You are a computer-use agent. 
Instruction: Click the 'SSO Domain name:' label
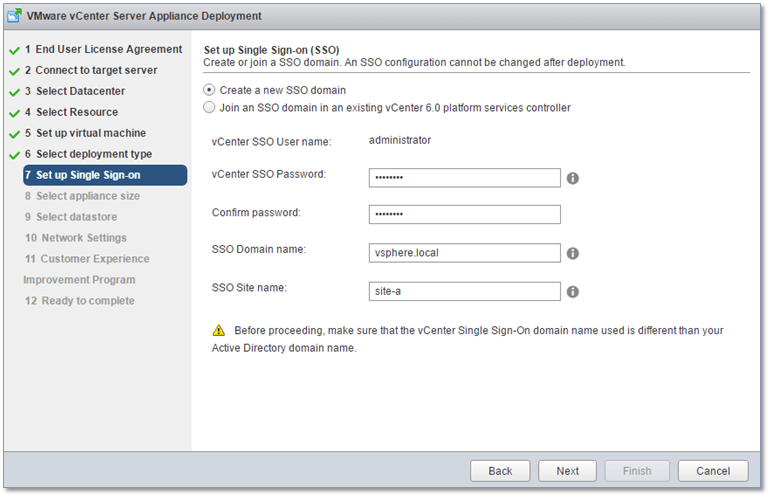(259, 249)
